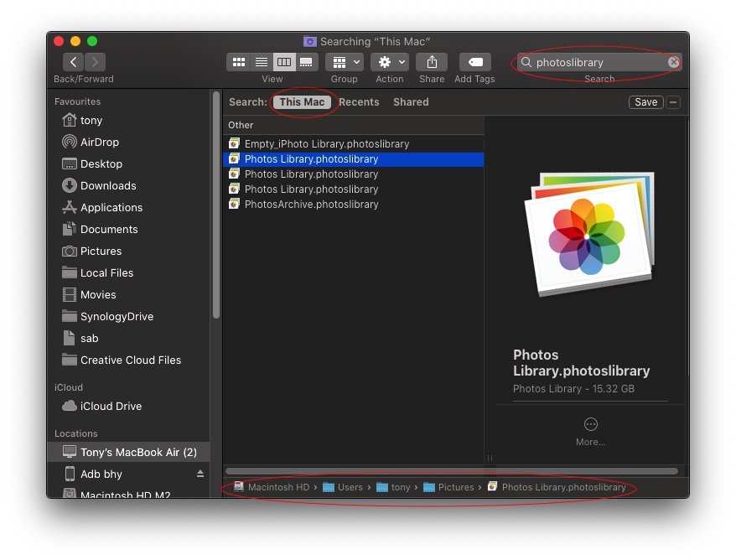The height and width of the screenshot is (560, 736).
Task: Click the Add Tags icon
Action: pyautogui.click(x=475, y=62)
